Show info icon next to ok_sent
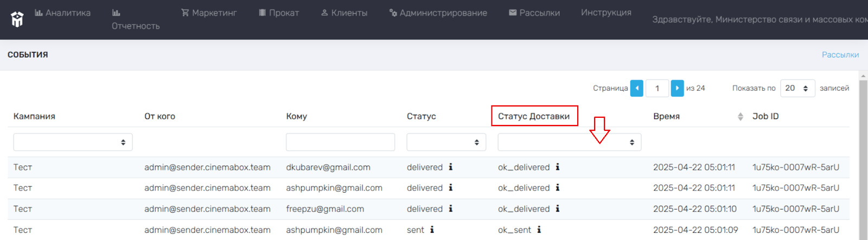The height and width of the screenshot is (240, 868). click(539, 230)
